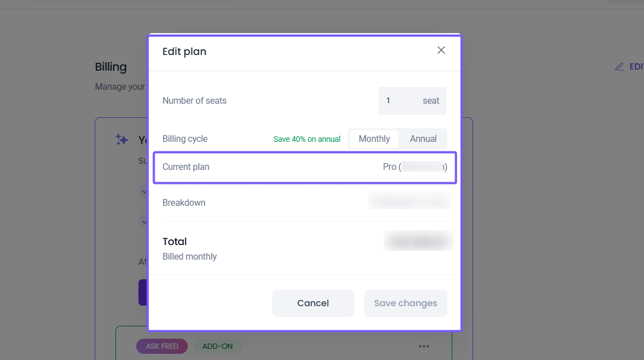644x360 pixels.
Task: Open the three-dot menu on add-on card
Action: (424, 346)
